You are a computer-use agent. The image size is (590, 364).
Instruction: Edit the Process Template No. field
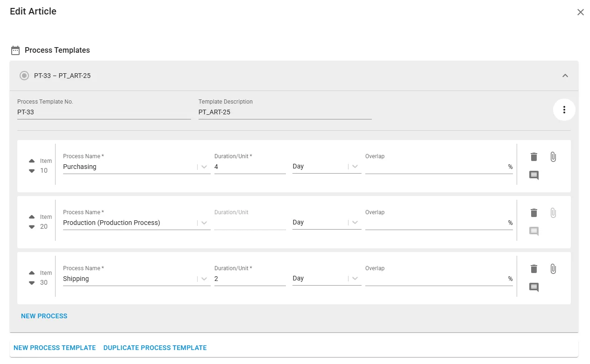coord(104,112)
